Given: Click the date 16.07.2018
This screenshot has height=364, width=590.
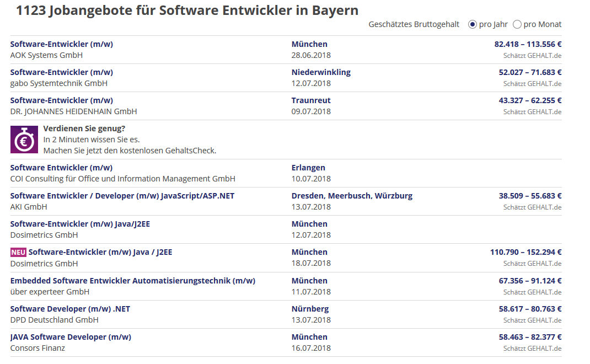Looking at the screenshot, I should click(311, 348).
